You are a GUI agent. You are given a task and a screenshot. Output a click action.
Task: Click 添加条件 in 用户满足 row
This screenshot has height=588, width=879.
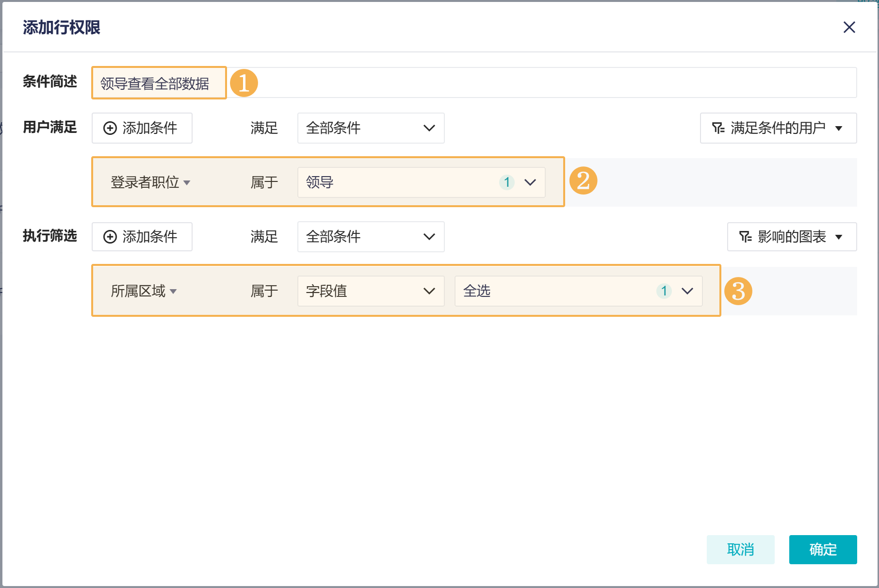[x=142, y=128]
